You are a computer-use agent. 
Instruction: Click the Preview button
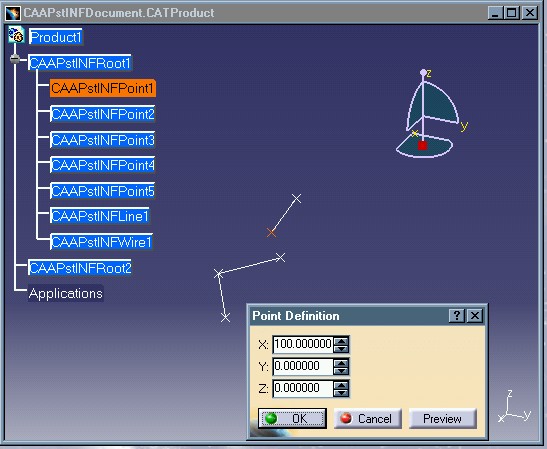click(x=442, y=418)
